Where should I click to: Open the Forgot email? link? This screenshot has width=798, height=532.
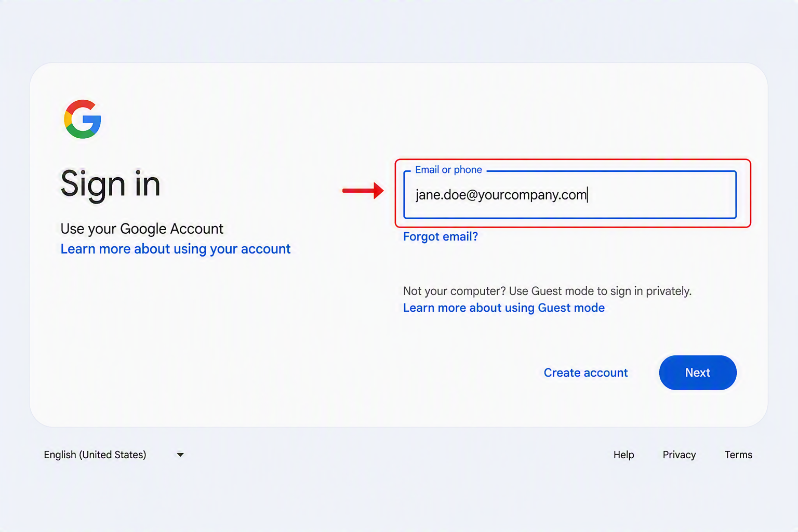click(440, 236)
